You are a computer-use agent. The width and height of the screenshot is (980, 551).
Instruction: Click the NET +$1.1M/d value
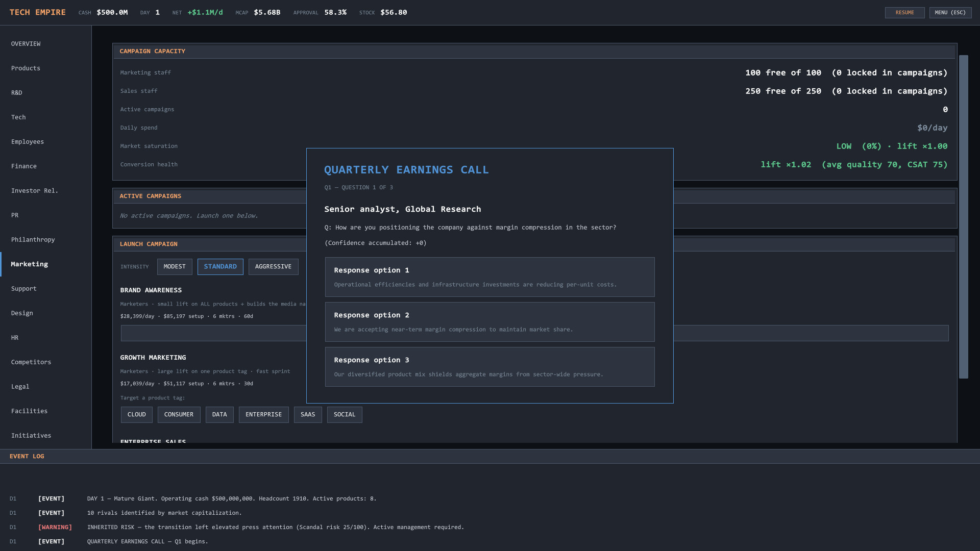tap(205, 12)
